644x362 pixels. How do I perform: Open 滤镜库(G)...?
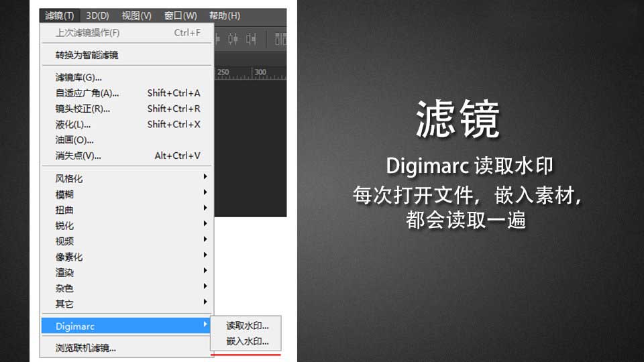127,77
